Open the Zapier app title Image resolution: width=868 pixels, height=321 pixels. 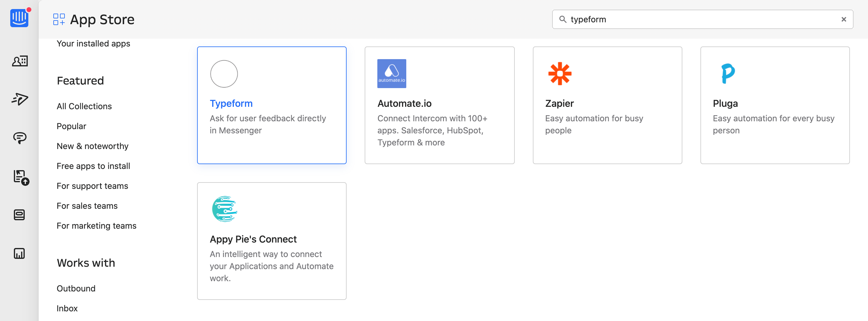559,103
